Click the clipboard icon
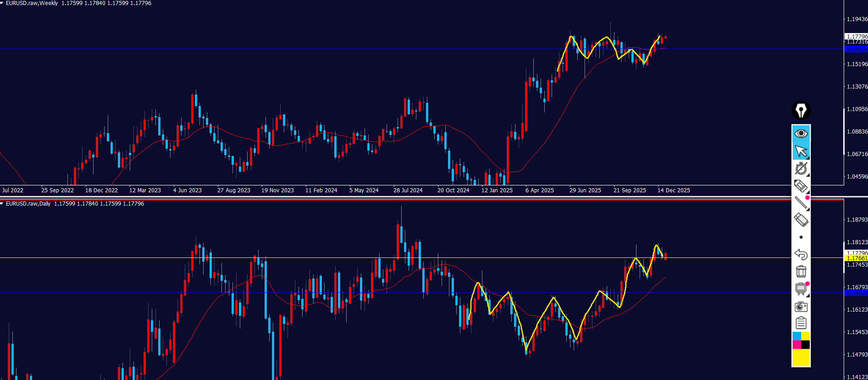The height and width of the screenshot is (380, 868). [x=801, y=323]
